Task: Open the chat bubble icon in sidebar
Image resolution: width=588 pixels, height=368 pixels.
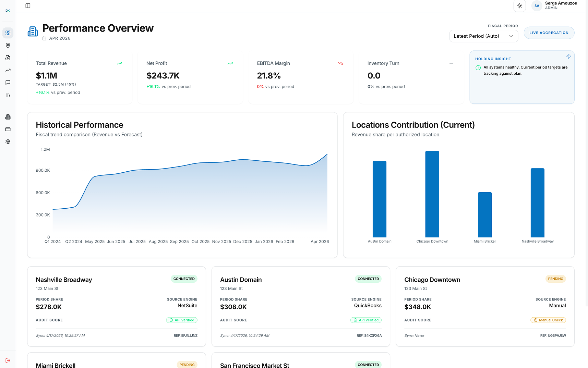Action: 8,83
